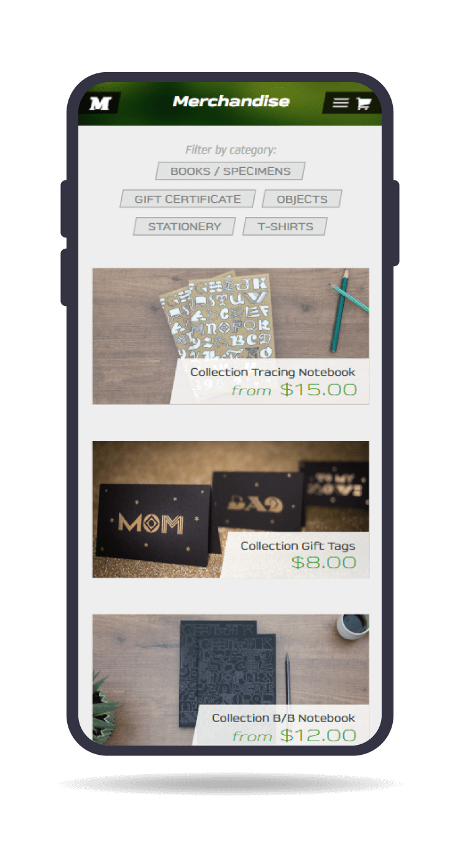Select the $12.00 price label
This screenshot has height=868, width=460.
[x=318, y=736]
